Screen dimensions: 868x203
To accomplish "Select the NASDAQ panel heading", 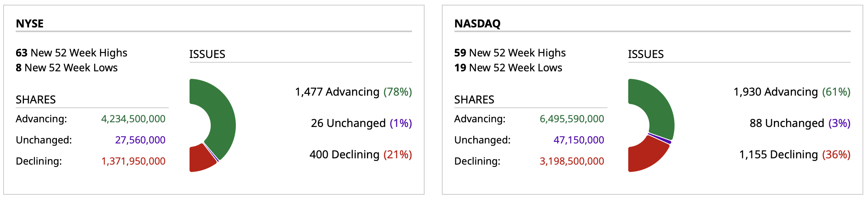I will (x=477, y=24).
